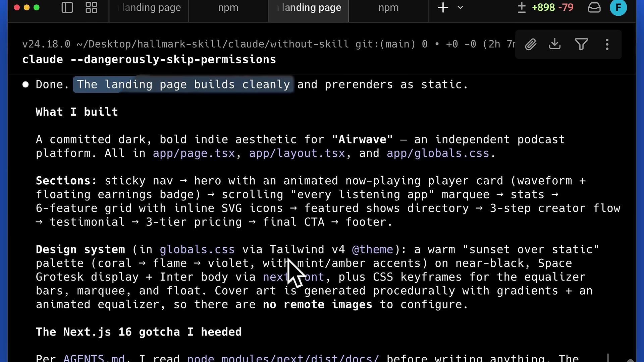The image size is (644, 362).
Task: Open the F user avatar
Action: pos(618,7)
